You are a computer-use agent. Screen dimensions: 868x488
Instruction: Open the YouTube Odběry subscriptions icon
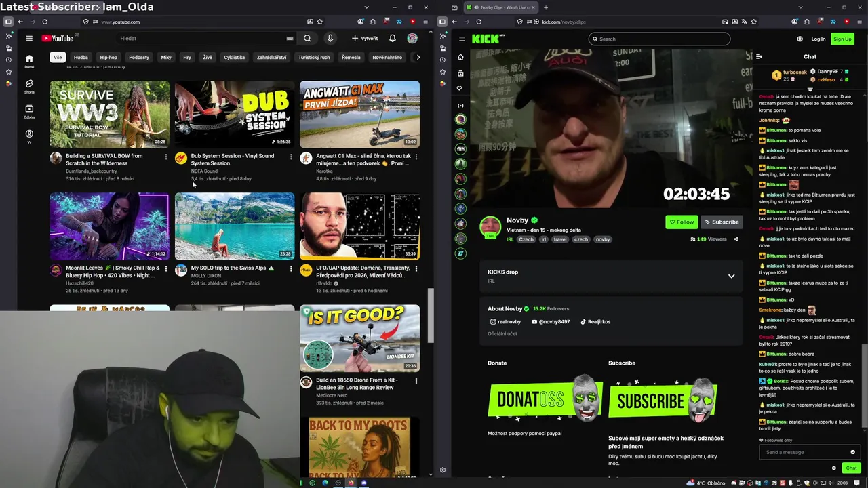pos(29,111)
